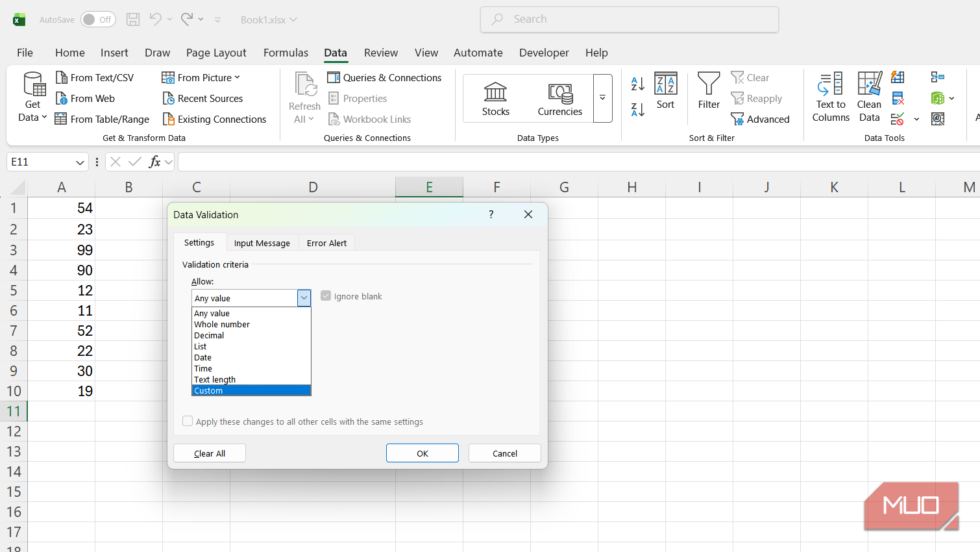980x552 pixels.
Task: Open Recent Sources
Action: (x=202, y=99)
